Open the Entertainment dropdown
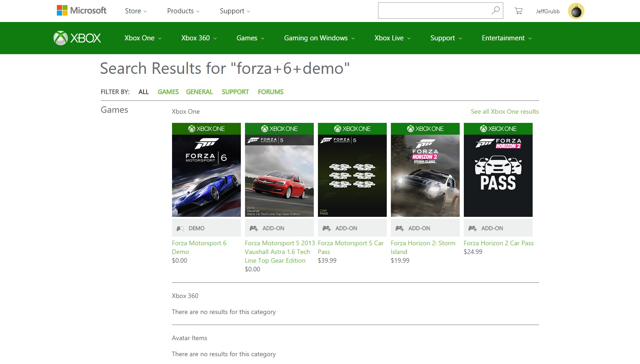 point(507,38)
